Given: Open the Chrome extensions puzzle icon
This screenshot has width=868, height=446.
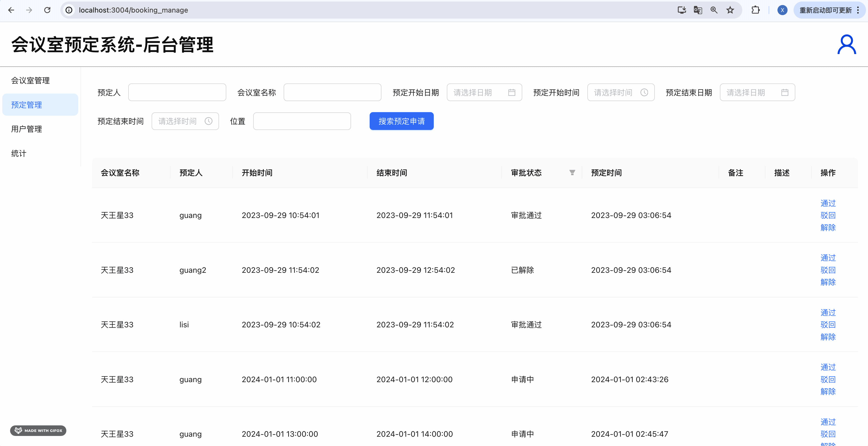Looking at the screenshot, I should point(755,10).
